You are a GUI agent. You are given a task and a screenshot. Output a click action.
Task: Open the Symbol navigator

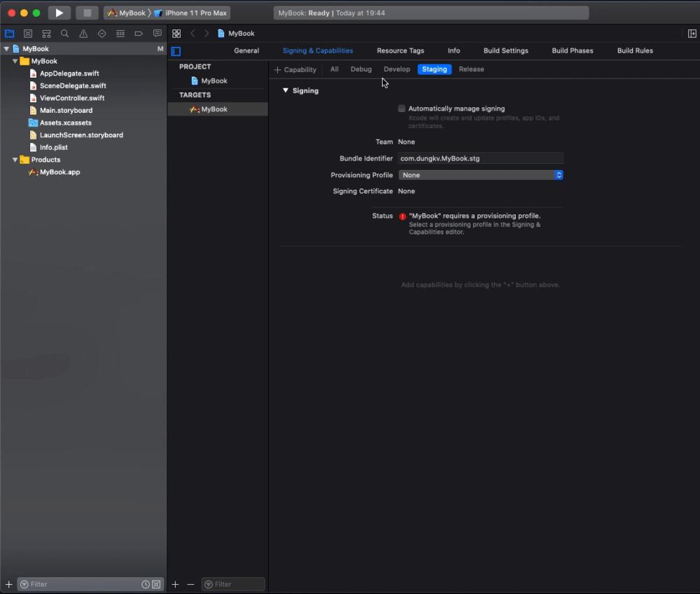46,34
